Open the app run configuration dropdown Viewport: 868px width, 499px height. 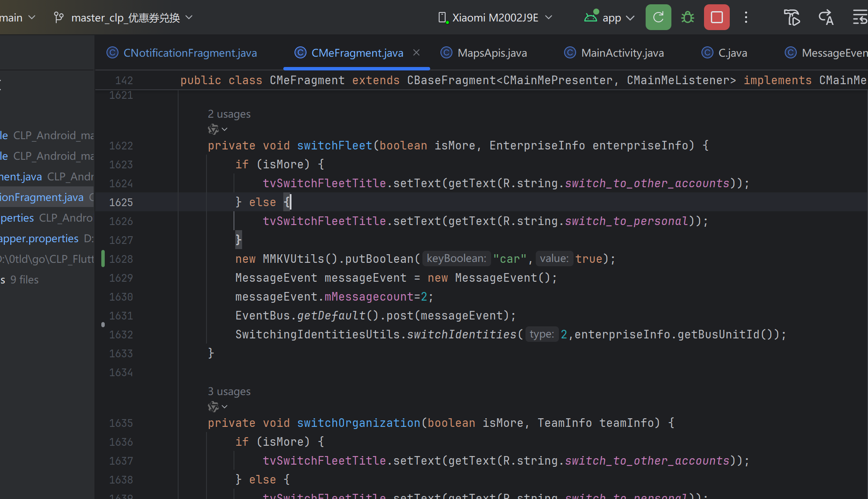tap(609, 18)
